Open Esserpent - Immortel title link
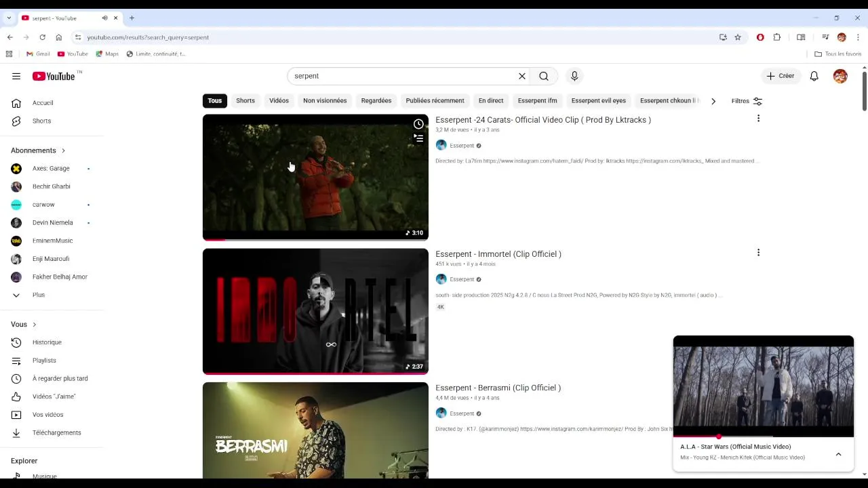This screenshot has width=868, height=488. click(498, 254)
